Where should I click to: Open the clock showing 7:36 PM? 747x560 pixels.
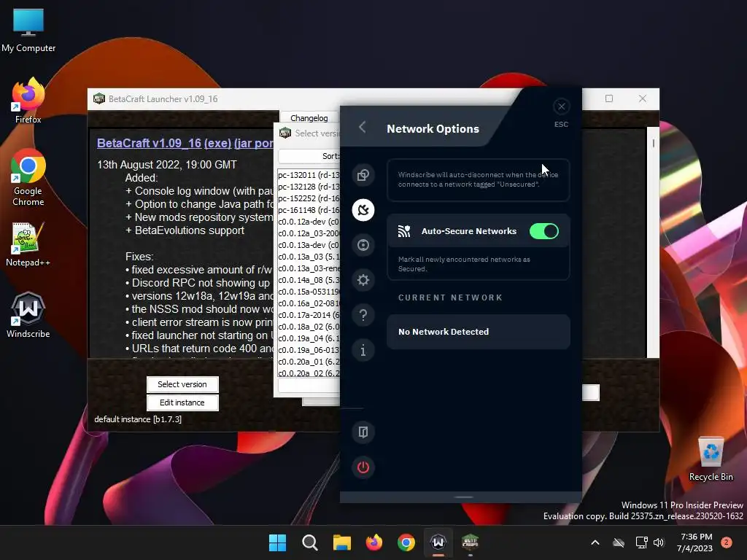click(695, 542)
